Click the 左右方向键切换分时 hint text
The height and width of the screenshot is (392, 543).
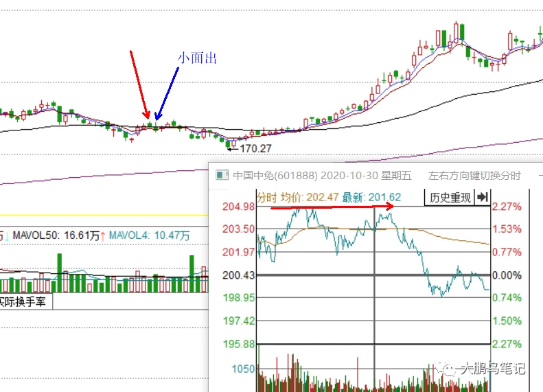tap(474, 176)
